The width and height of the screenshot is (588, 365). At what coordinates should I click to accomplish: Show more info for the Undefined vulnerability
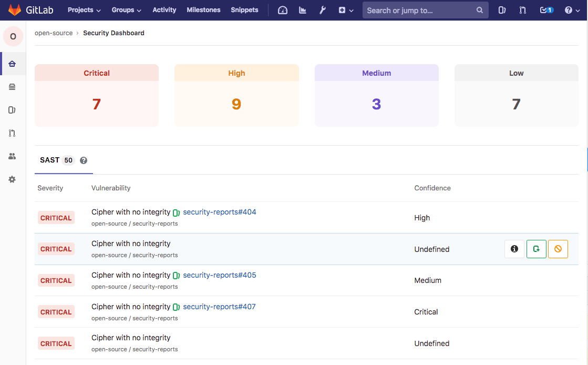[514, 249]
